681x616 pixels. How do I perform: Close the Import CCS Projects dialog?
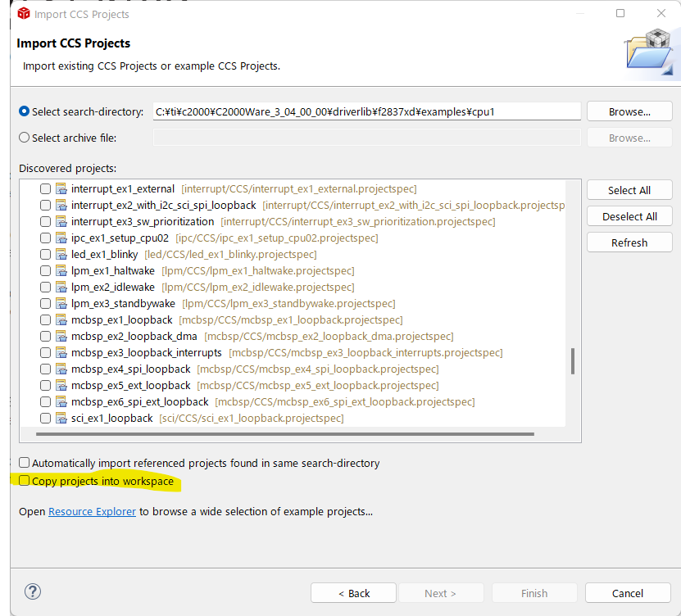[x=661, y=13]
